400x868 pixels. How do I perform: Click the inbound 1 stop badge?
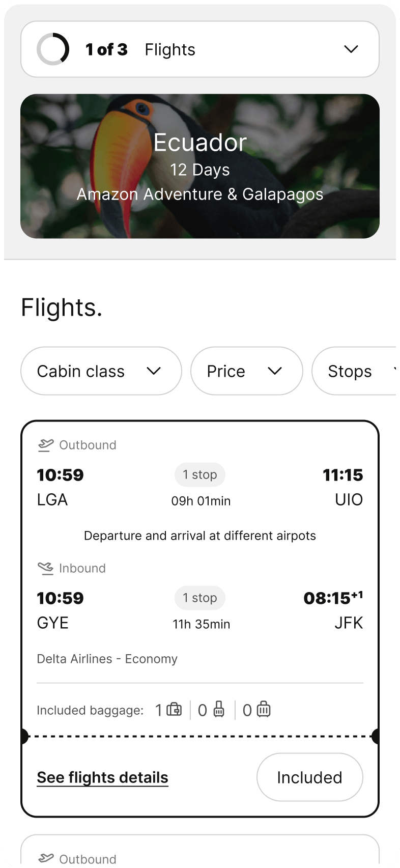coord(200,598)
